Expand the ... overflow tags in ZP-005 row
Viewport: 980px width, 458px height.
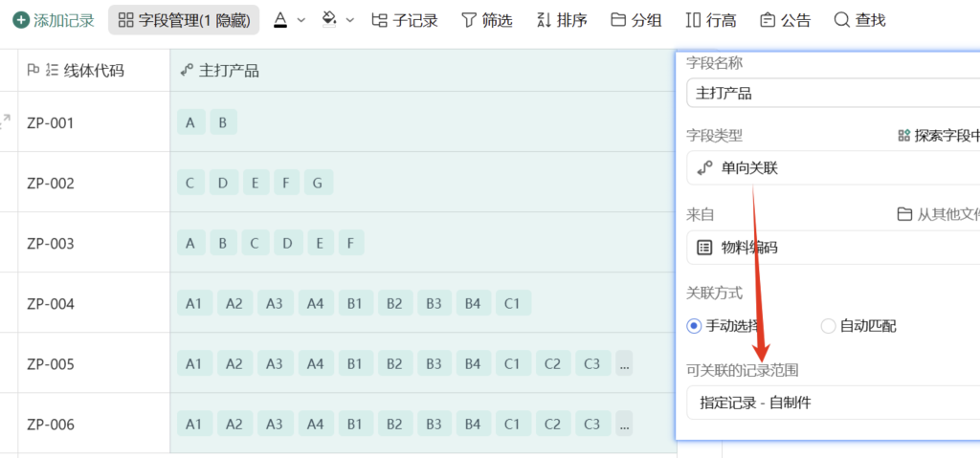pos(624,364)
